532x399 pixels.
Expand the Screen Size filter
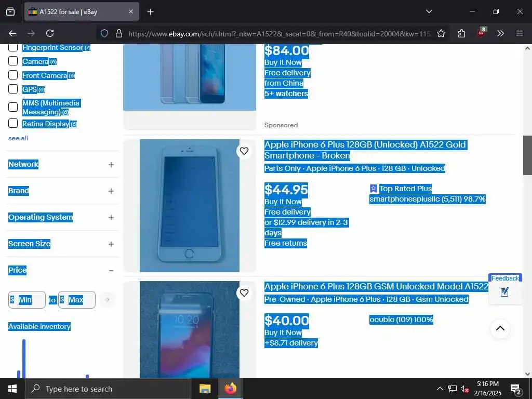coord(111,244)
